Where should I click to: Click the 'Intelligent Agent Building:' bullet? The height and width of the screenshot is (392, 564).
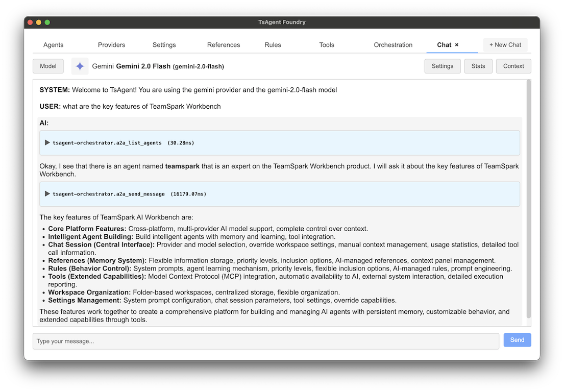(x=192, y=237)
